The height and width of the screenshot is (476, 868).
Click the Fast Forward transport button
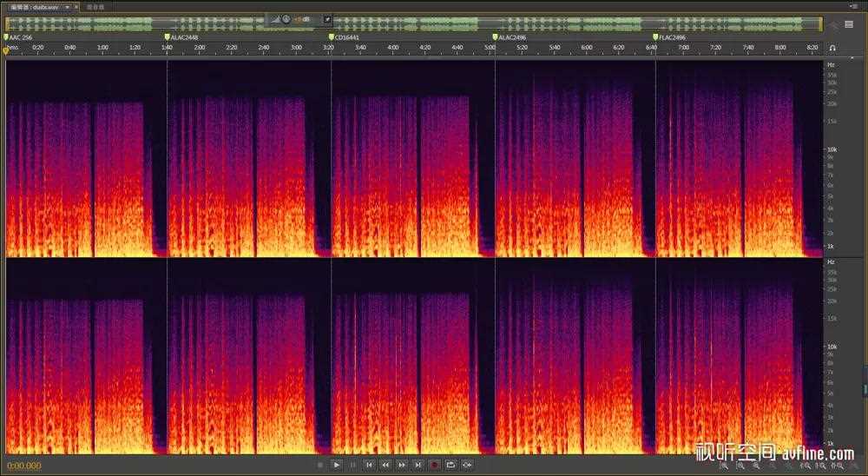pos(402,465)
